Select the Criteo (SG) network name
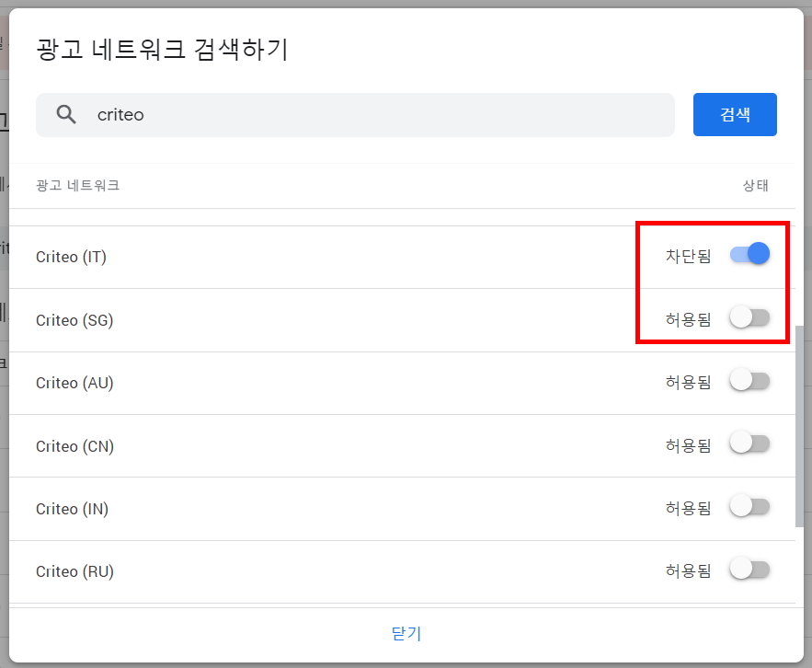The width and height of the screenshot is (812, 668). tap(74, 320)
